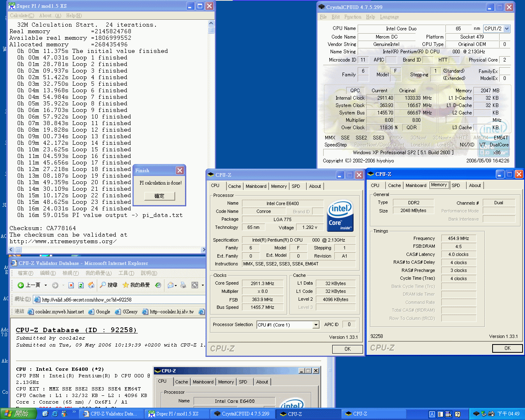525x420 pixels.
Task: Confirm the PI calculation done dialog
Action: (x=159, y=196)
